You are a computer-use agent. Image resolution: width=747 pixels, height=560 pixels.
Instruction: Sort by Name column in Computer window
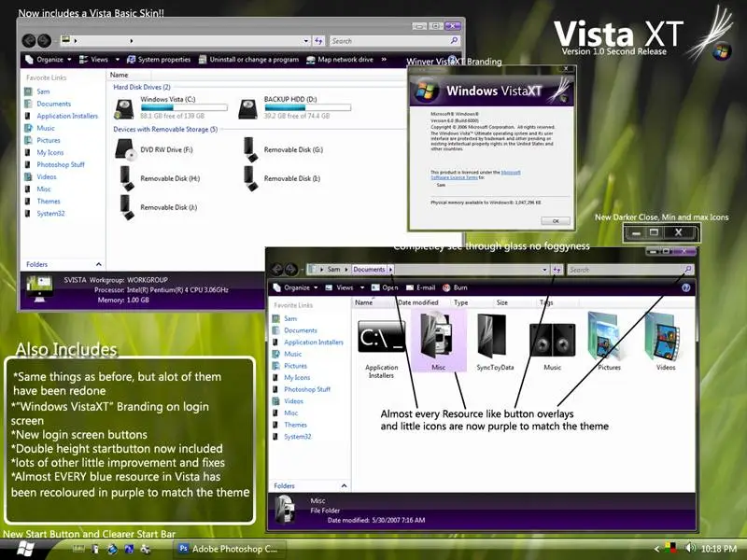(x=119, y=75)
